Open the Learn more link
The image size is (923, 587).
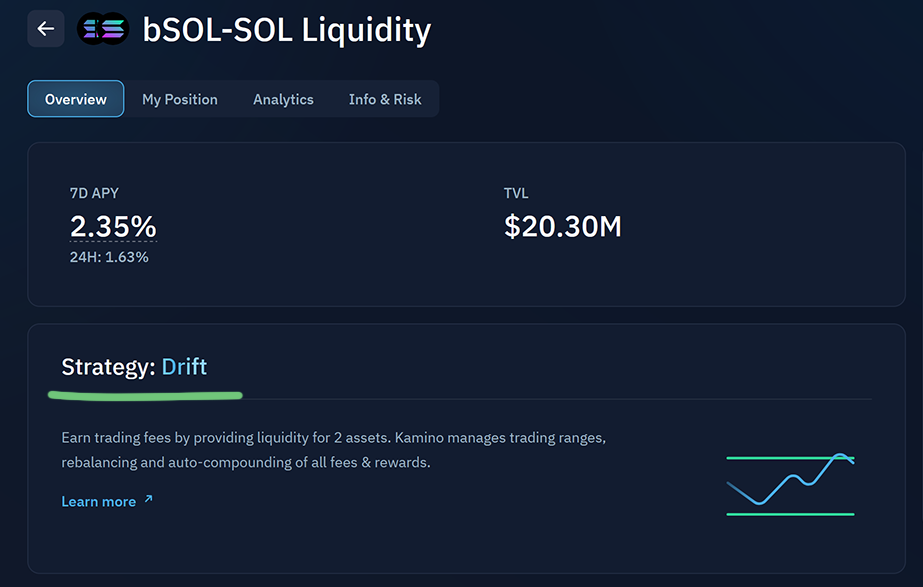tap(98, 501)
